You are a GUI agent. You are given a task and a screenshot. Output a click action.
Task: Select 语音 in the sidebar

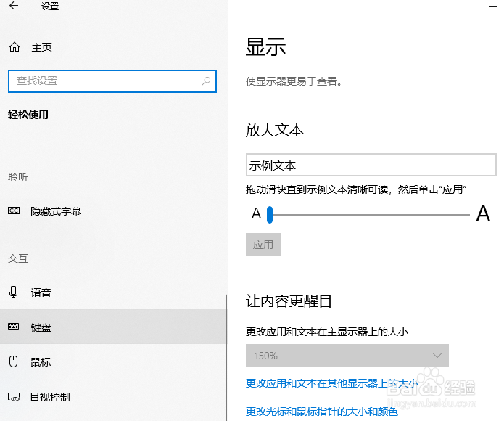click(x=41, y=292)
